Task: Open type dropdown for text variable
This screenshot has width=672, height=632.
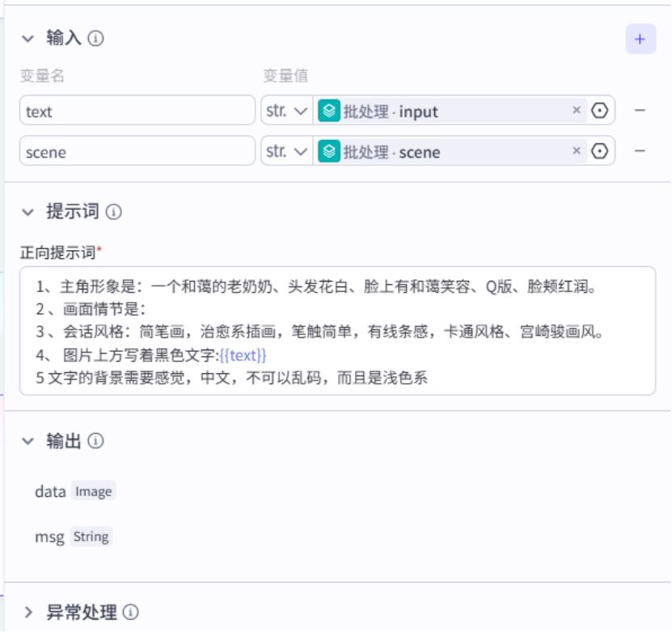Action: (x=286, y=111)
